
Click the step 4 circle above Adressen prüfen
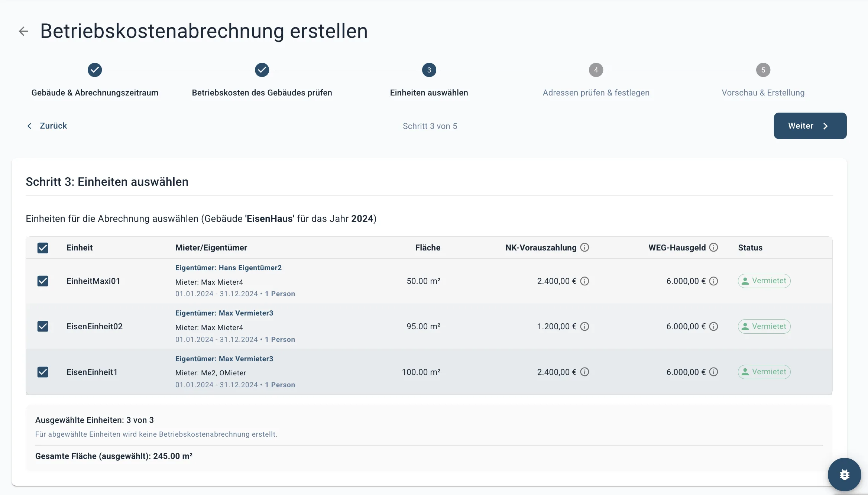click(x=596, y=70)
